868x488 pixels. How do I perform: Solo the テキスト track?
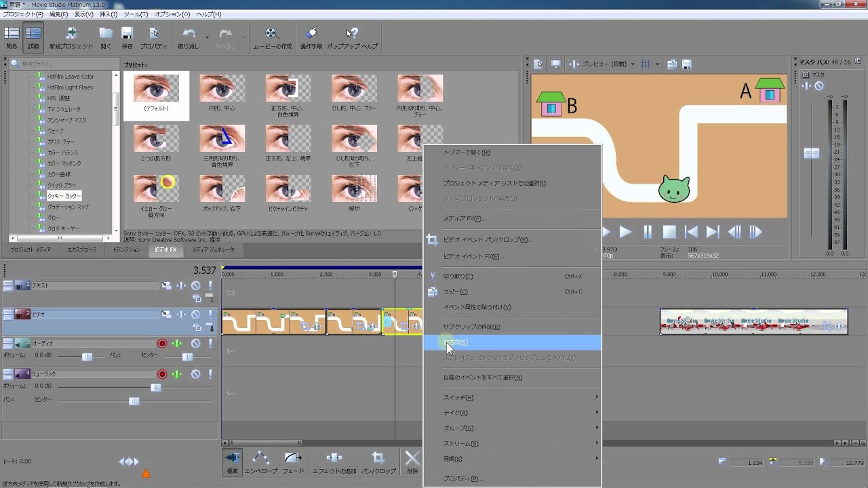(210, 286)
